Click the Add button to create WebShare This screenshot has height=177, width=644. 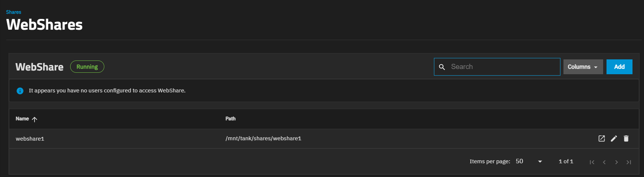pos(619,67)
